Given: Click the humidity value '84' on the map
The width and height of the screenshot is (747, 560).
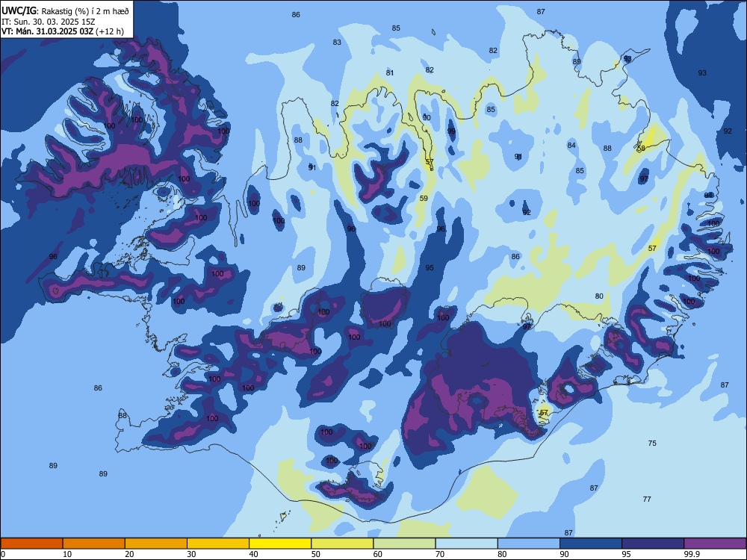Looking at the screenshot, I should (571, 146).
